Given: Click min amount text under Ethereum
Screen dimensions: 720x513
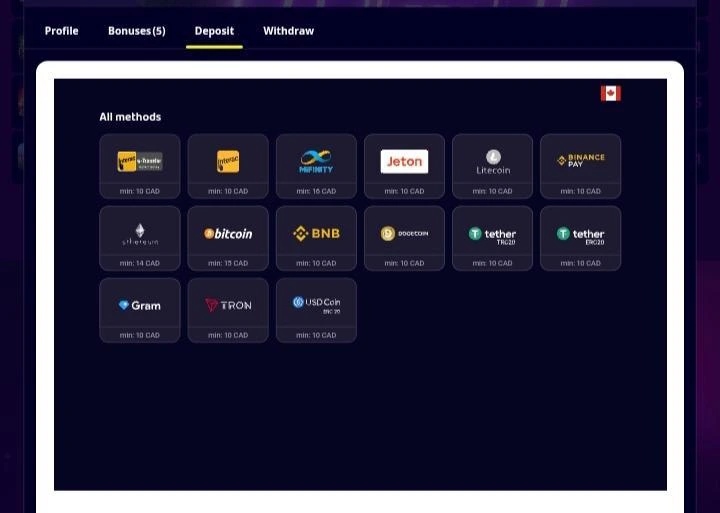Looking at the screenshot, I should pos(140,263).
